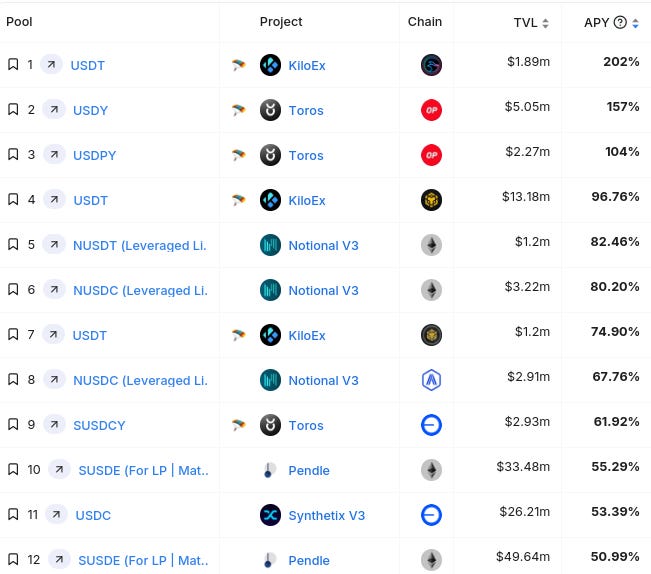This screenshot has width=651, height=574.
Task: Click BSC chain icon in row 4
Action: coord(431,200)
